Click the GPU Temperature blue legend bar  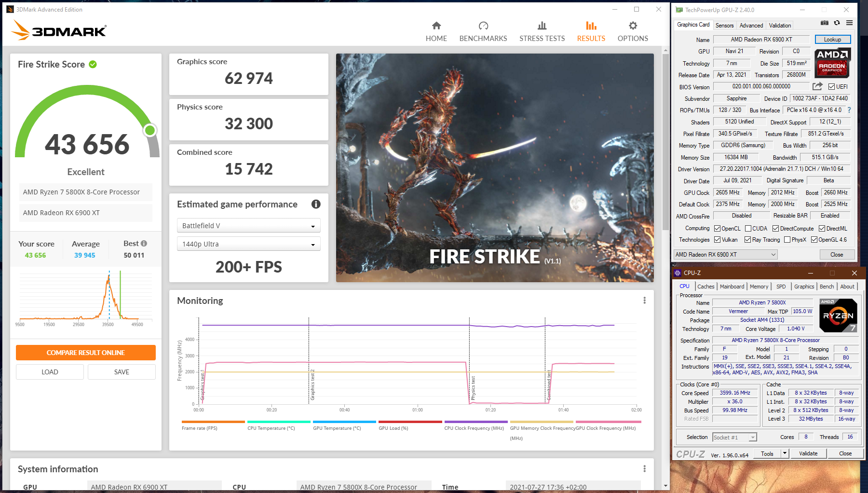click(344, 422)
